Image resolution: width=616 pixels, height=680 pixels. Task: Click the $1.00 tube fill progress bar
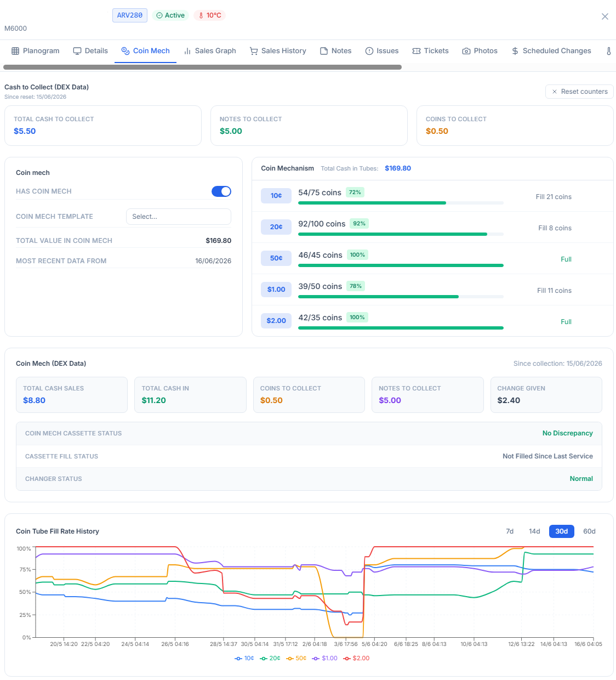tap(401, 297)
